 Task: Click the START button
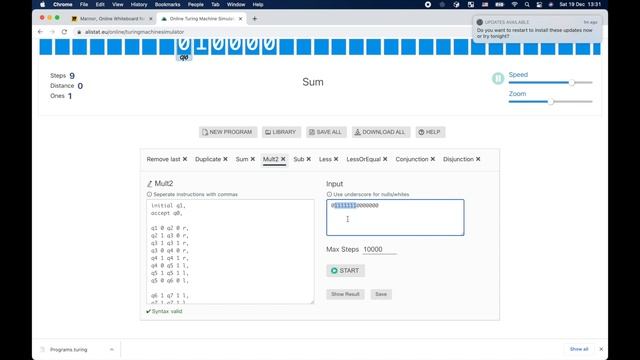[x=345, y=271]
